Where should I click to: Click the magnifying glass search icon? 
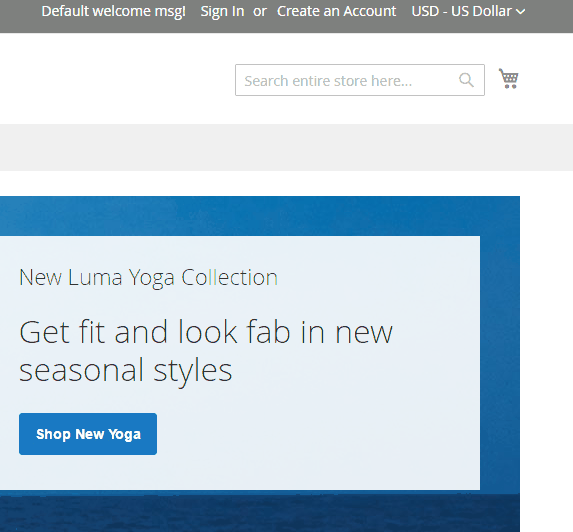pyautogui.click(x=466, y=80)
